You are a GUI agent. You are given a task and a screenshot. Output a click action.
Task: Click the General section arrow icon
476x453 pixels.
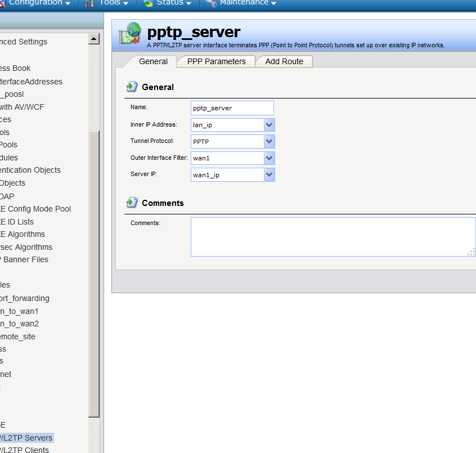132,87
